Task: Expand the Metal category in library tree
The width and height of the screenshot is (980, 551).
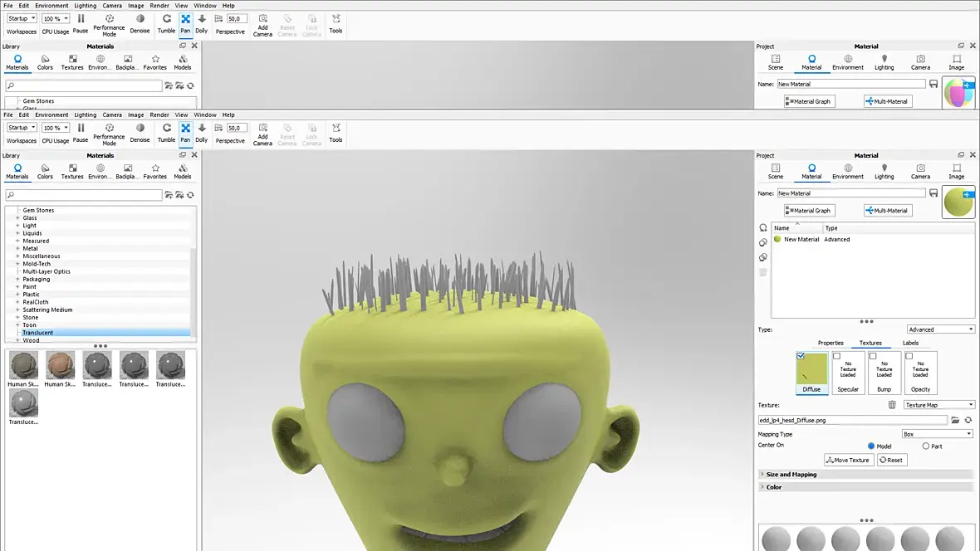Action: (17, 249)
